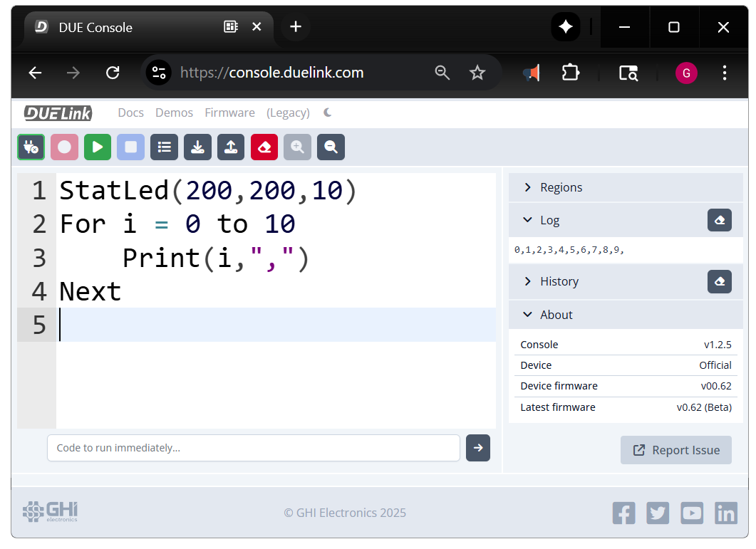This screenshot has width=756, height=549.
Task: Clear the History panel with eraser
Action: click(x=719, y=281)
